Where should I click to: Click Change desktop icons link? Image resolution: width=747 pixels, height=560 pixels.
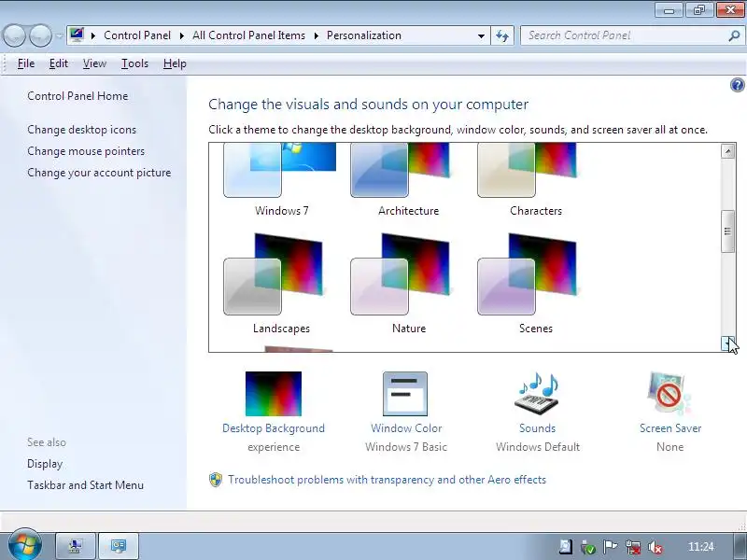click(81, 130)
